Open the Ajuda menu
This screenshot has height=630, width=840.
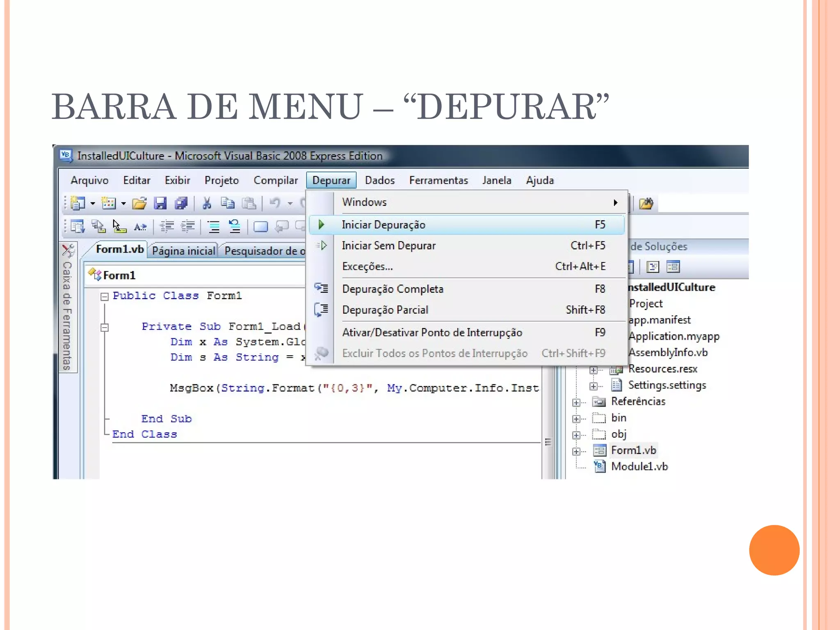point(540,180)
